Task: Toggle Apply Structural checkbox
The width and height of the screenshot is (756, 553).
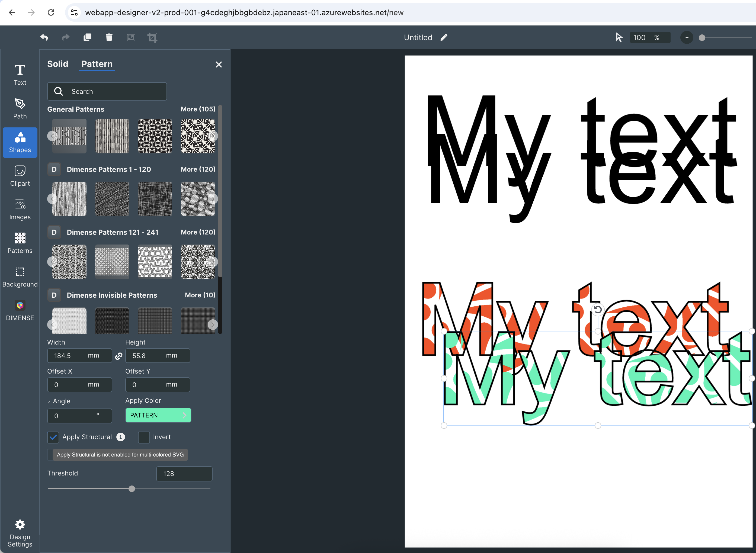Action: pos(53,437)
